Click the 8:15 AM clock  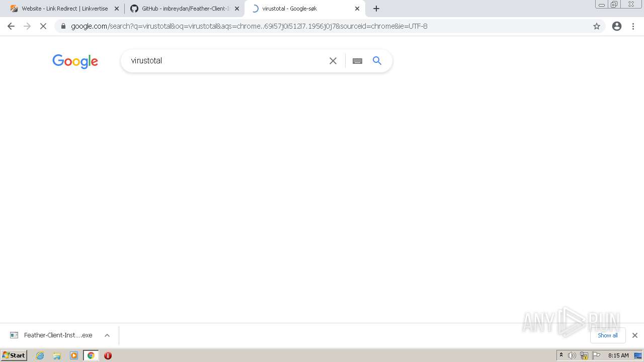point(618,355)
